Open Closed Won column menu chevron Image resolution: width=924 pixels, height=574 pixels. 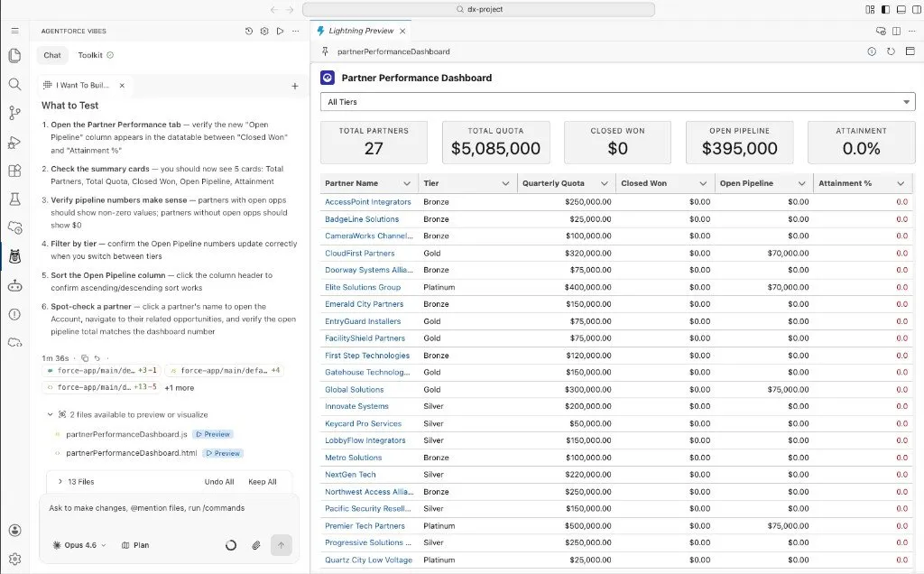(x=702, y=183)
